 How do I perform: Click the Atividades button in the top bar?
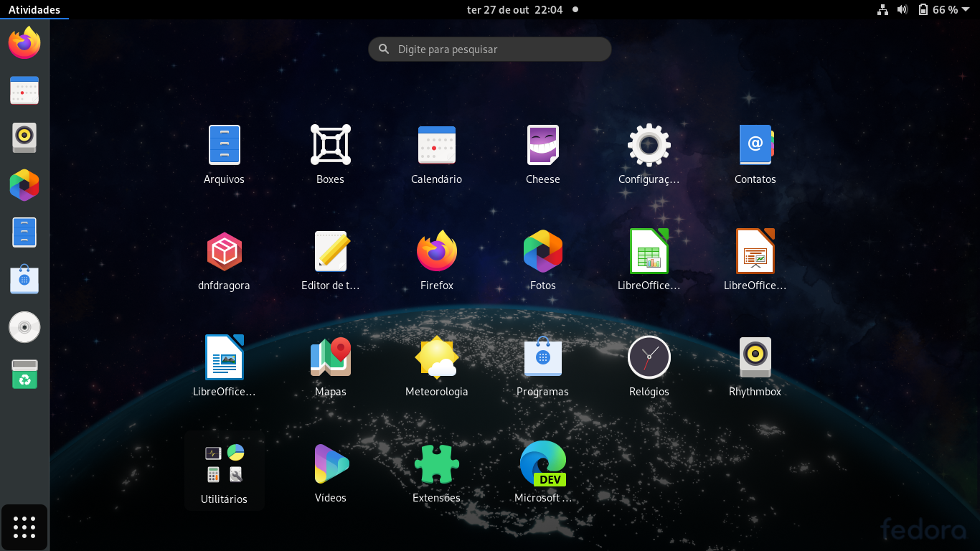pos(34,10)
